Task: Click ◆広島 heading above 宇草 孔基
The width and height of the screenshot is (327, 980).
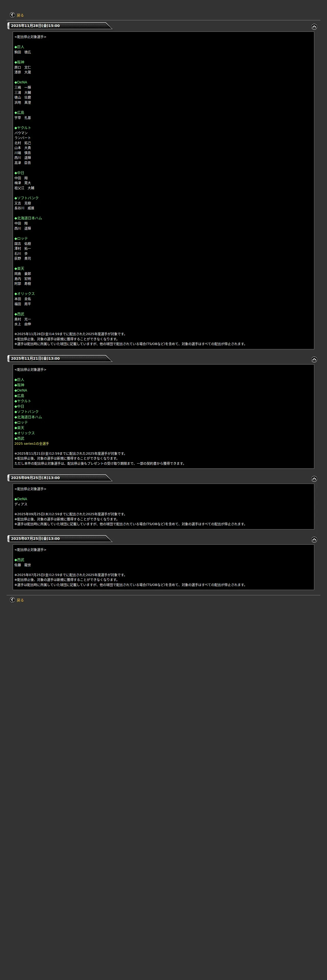Action: [19, 113]
